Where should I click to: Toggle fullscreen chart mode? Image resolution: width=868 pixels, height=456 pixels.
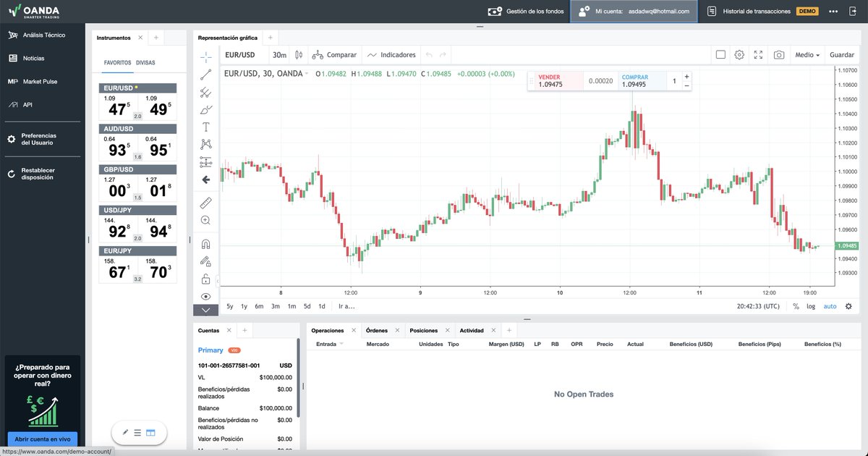tap(758, 55)
